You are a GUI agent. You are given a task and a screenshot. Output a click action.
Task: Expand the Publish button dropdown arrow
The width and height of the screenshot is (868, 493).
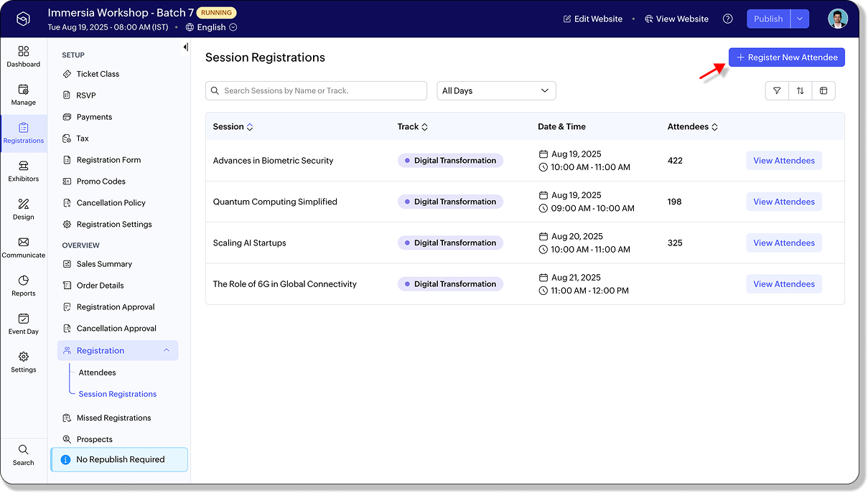(800, 19)
